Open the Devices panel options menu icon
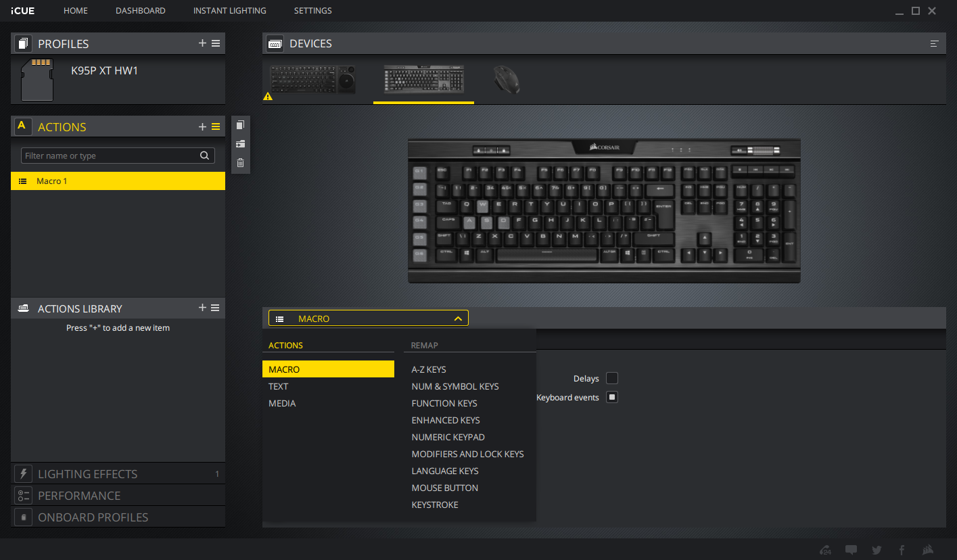The height and width of the screenshot is (560, 957). [x=935, y=43]
